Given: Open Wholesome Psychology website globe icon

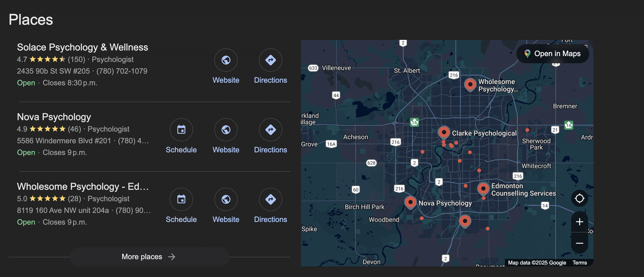Looking at the screenshot, I should (x=226, y=199).
